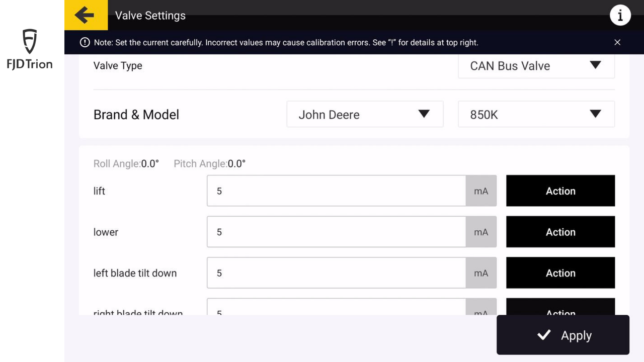Focus the left blade tilt down input

pyautogui.click(x=336, y=273)
